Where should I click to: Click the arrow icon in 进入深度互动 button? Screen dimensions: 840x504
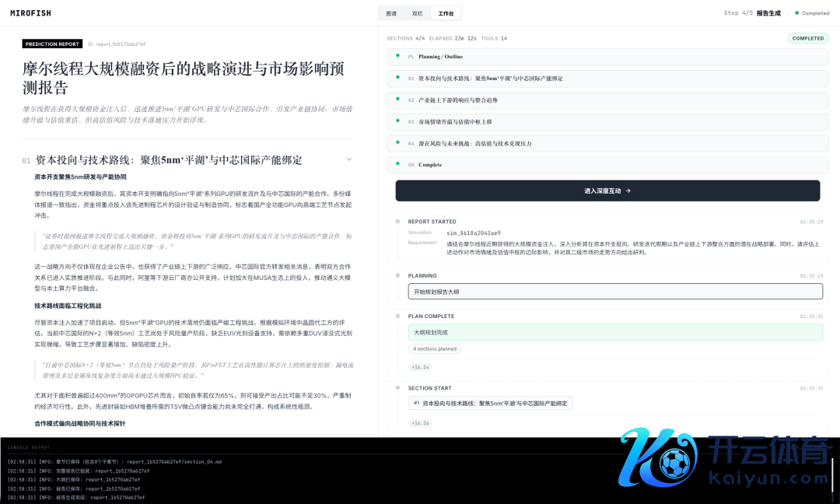[x=628, y=191]
